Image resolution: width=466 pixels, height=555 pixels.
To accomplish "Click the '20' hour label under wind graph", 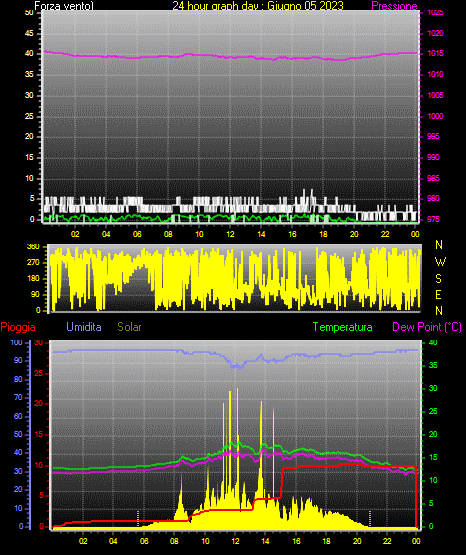I will 354,234.
